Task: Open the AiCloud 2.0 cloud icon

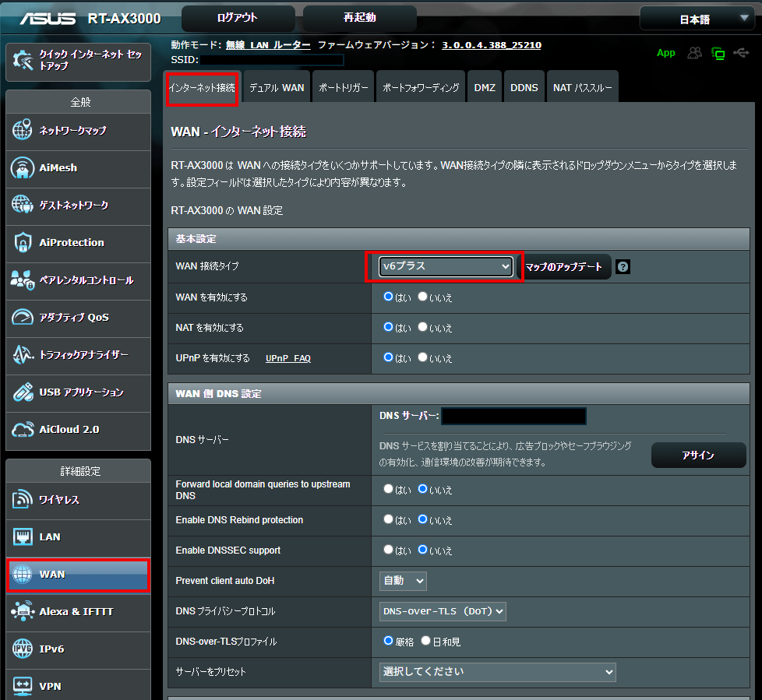Action: (x=23, y=430)
